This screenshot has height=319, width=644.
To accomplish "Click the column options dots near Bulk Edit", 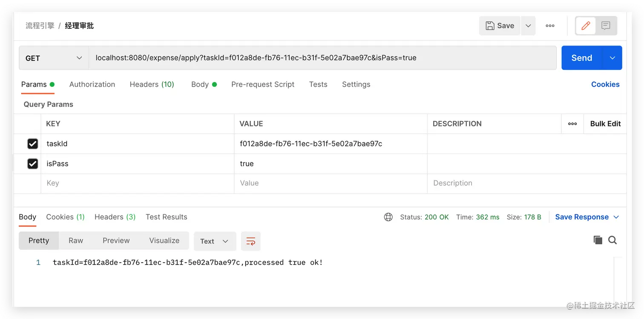I will [x=572, y=124].
